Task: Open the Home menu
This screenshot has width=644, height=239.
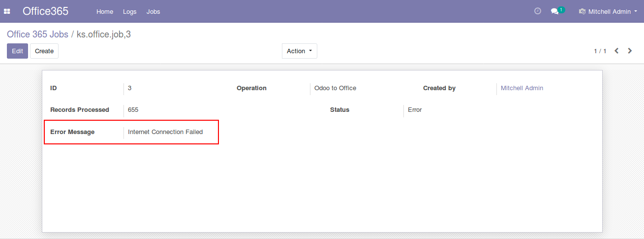Action: pyautogui.click(x=105, y=11)
